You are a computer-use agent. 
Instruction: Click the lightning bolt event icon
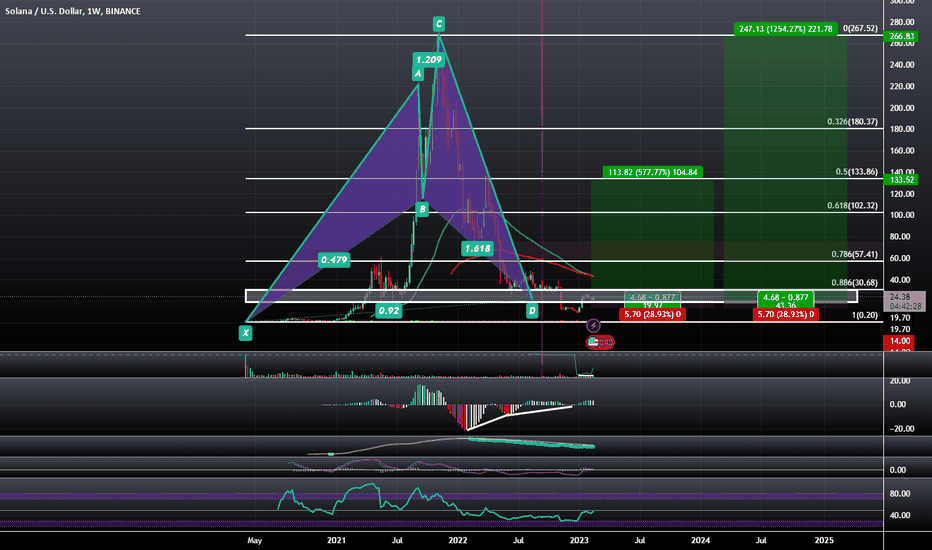tap(593, 325)
